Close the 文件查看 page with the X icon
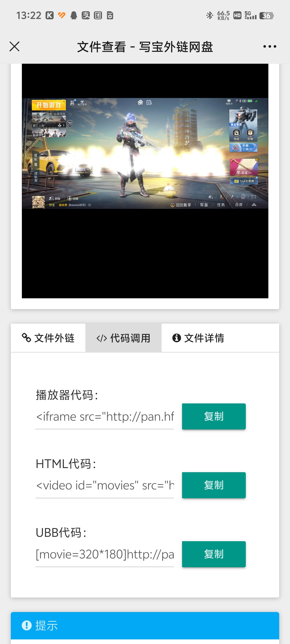 coord(14,46)
